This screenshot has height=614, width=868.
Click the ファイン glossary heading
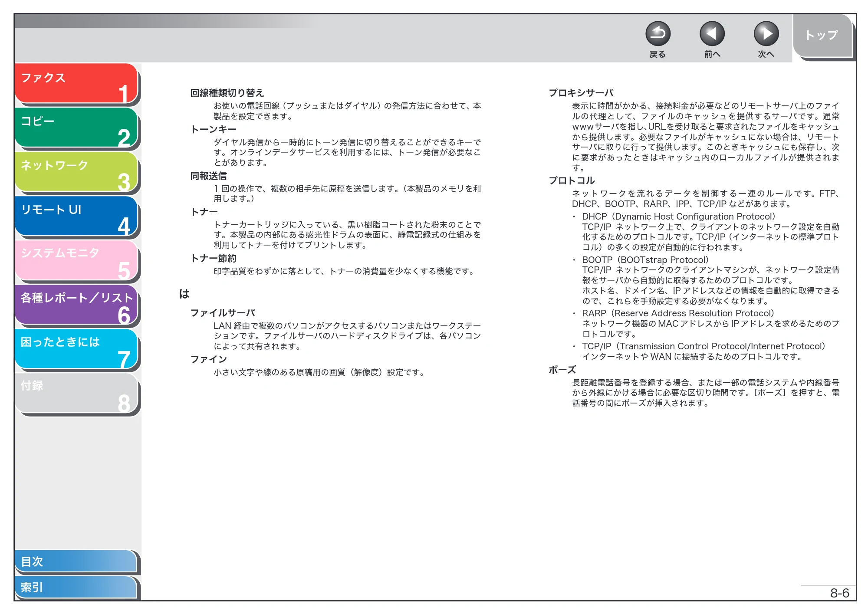click(208, 359)
